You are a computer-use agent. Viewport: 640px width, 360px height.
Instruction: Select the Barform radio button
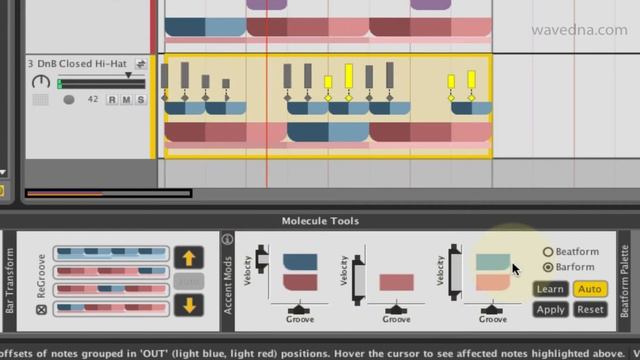548,267
